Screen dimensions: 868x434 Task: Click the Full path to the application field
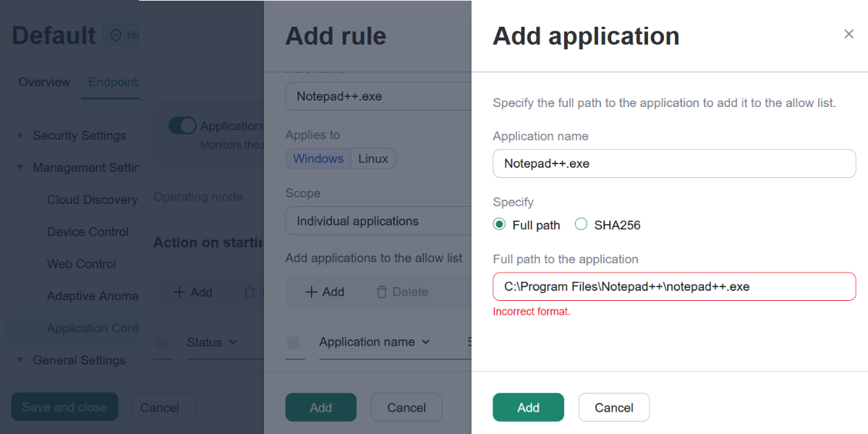pos(673,286)
